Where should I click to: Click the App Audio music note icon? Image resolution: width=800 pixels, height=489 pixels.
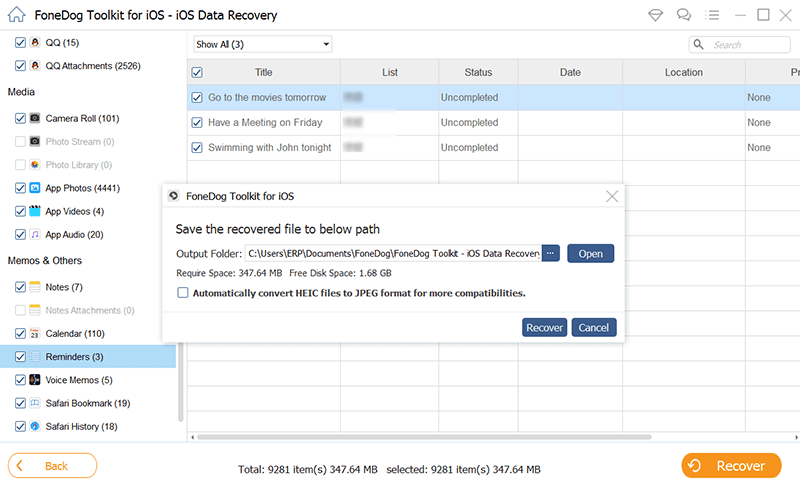click(35, 234)
